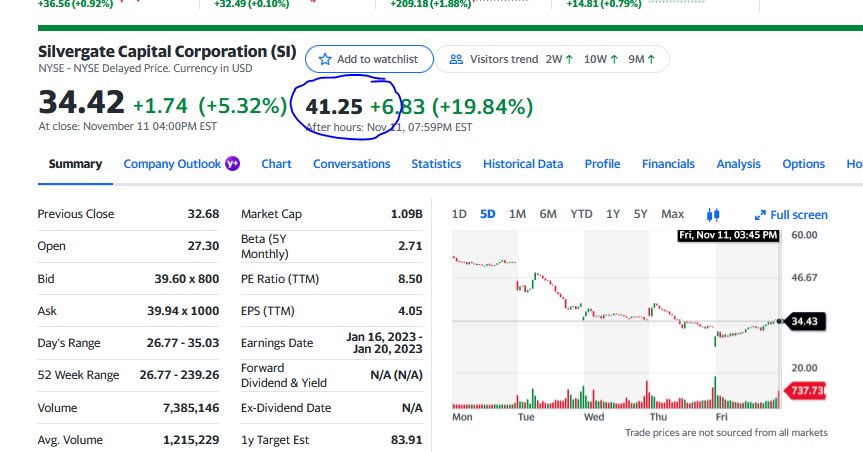
Task: Click the candlestick chart type icon
Action: click(x=713, y=215)
